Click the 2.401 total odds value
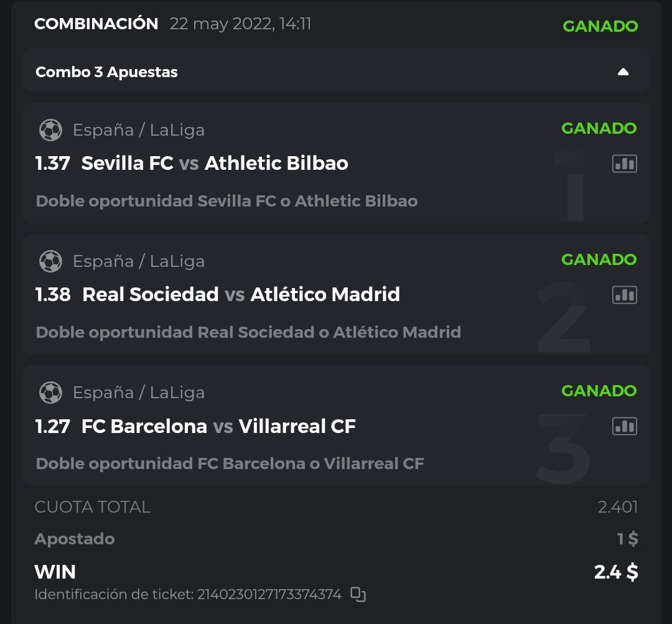672x624 pixels. point(617,507)
